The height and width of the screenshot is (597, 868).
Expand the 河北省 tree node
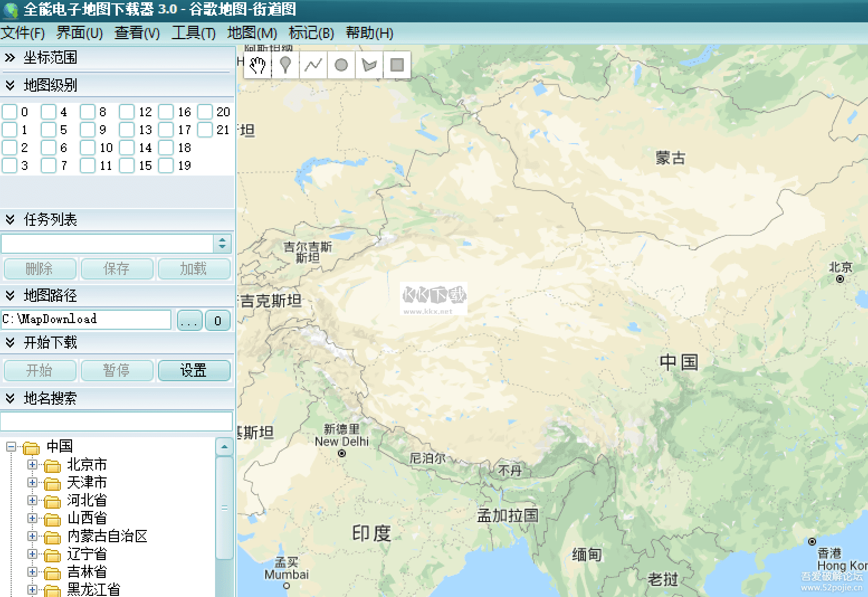tap(32, 500)
